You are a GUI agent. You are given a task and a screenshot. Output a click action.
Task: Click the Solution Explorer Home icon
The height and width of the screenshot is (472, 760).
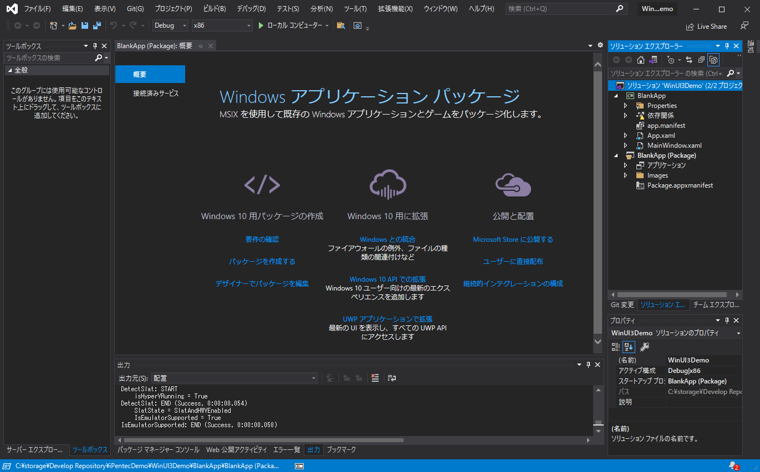point(641,60)
